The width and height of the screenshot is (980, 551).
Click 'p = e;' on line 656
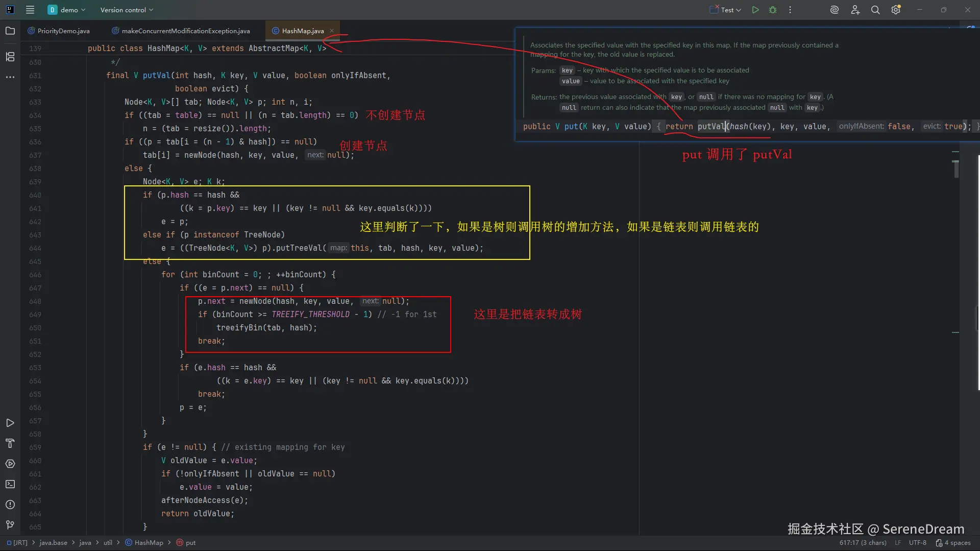point(193,408)
